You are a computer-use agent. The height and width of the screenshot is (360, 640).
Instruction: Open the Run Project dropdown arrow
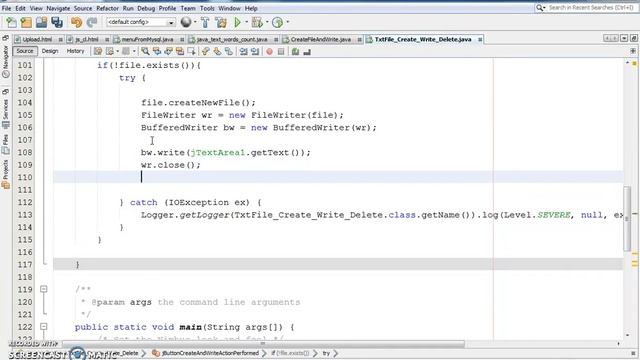click(x=246, y=22)
